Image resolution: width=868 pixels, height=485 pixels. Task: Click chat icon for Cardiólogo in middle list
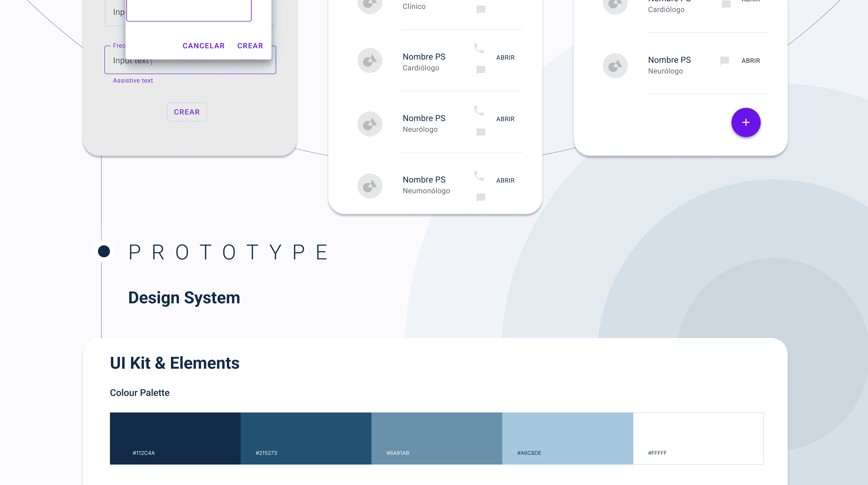[x=481, y=70]
